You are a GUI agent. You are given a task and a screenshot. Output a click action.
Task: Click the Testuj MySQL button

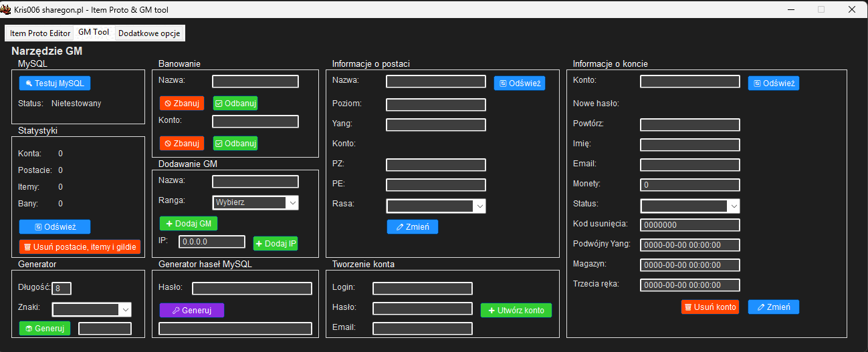click(x=55, y=83)
